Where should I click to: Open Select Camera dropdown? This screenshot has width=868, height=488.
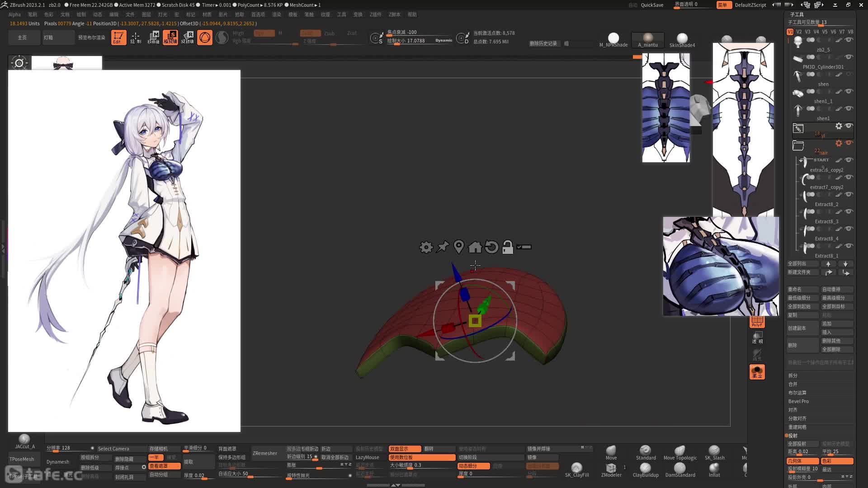(122, 449)
